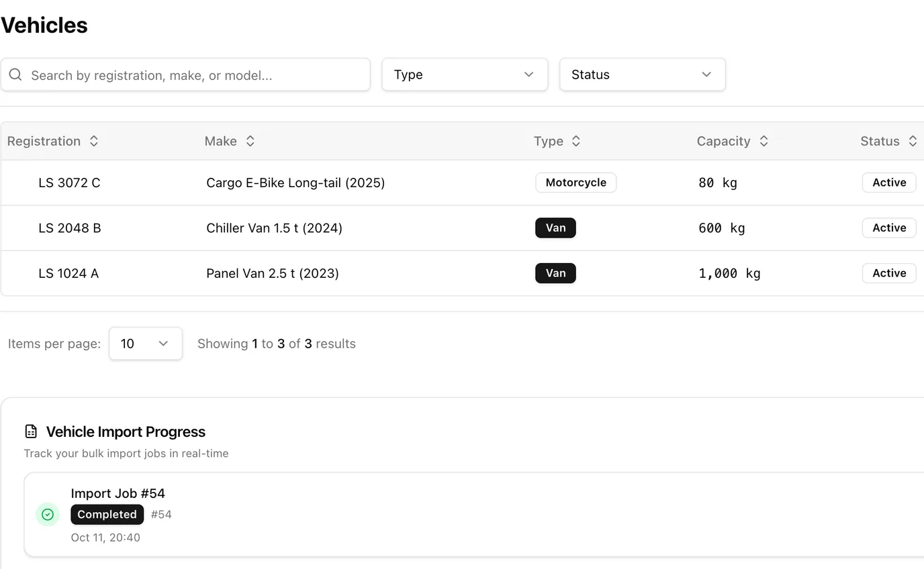The width and height of the screenshot is (924, 569).
Task: Click the Showing 1 to 3 results text
Action: (277, 344)
